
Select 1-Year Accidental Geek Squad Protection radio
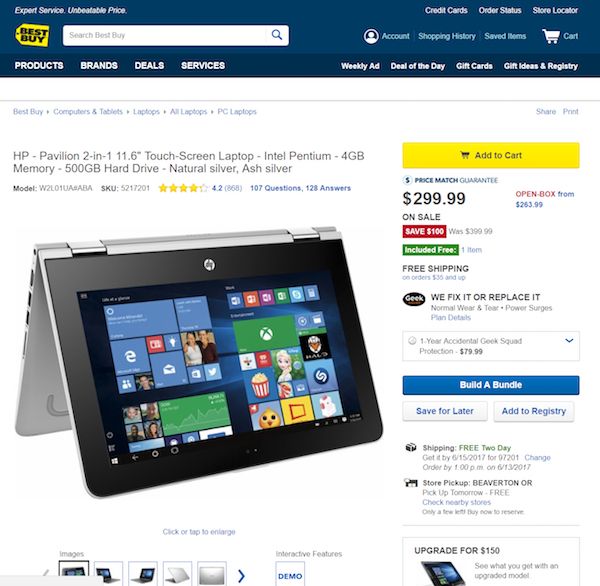click(412, 341)
